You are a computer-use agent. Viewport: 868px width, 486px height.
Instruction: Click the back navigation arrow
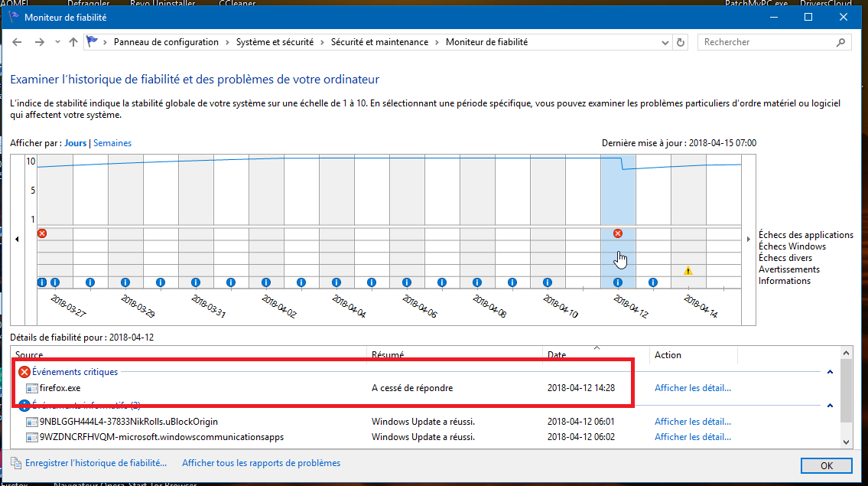(x=18, y=42)
